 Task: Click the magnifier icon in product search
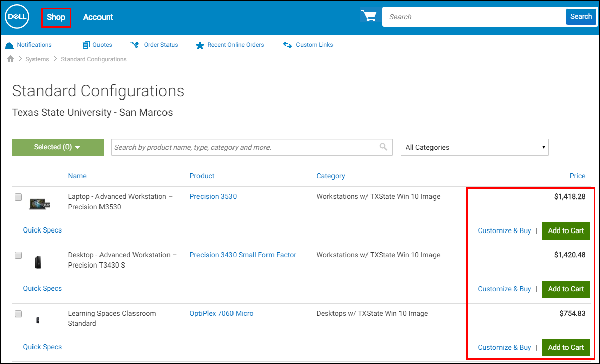tap(383, 147)
